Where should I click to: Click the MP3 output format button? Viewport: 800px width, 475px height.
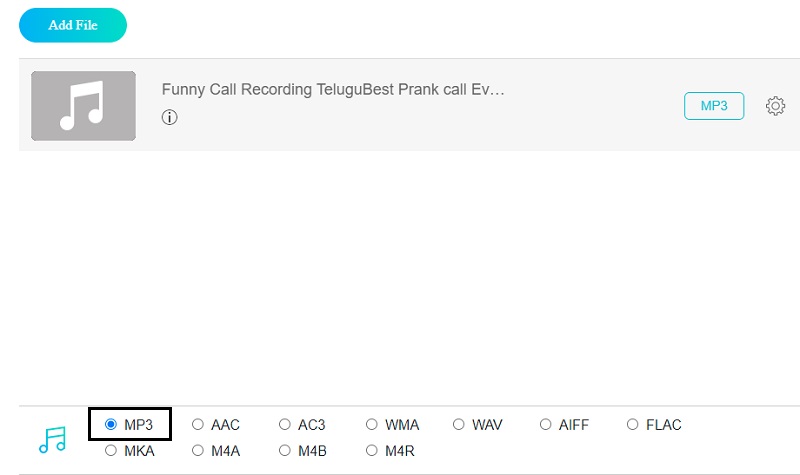[714, 106]
